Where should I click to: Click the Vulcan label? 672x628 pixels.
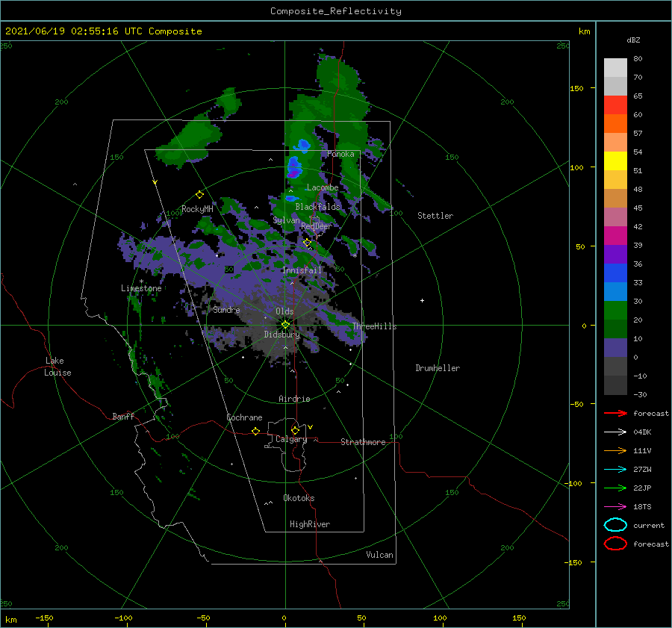pos(379,555)
